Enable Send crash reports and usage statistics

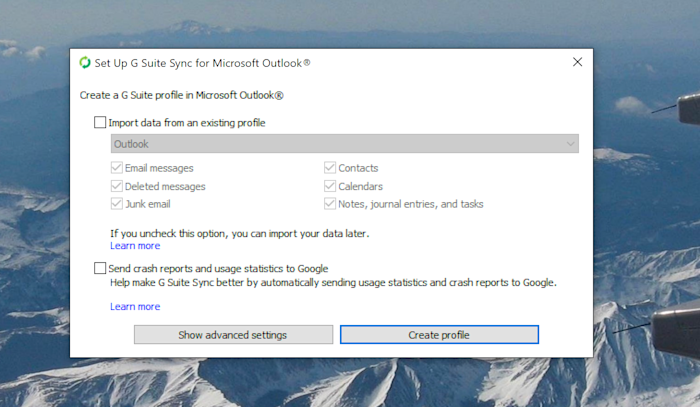(100, 268)
